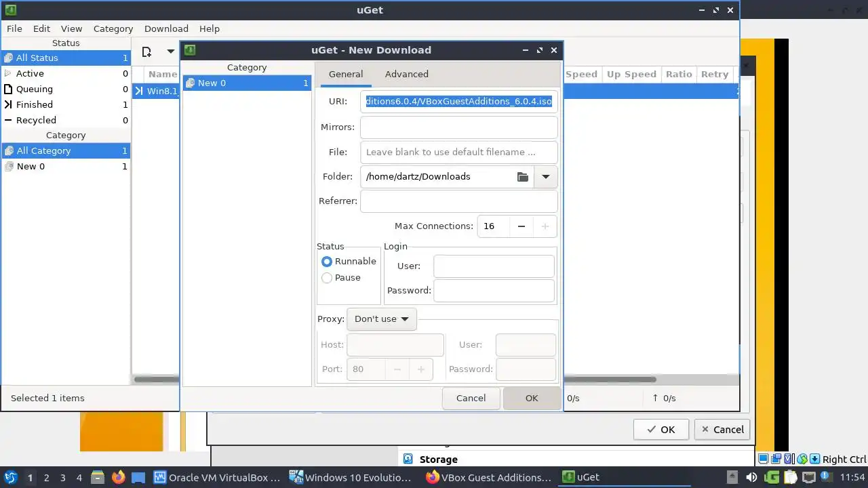
Task: Select the Runnable status radio button
Action: [x=327, y=262]
